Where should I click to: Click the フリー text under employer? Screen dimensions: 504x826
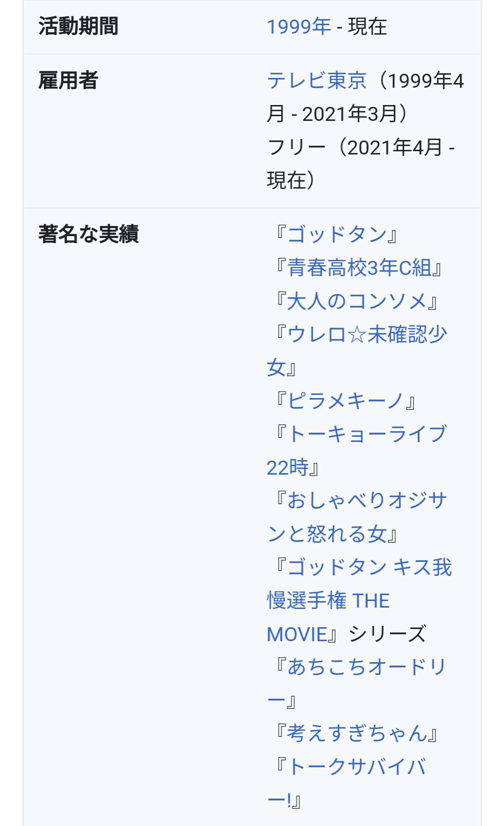tap(296, 147)
